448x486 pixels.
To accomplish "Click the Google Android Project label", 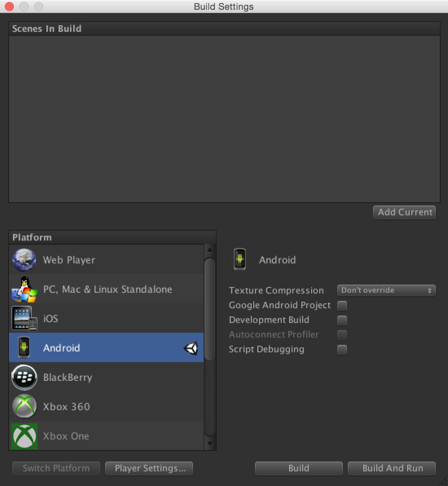I will click(279, 305).
